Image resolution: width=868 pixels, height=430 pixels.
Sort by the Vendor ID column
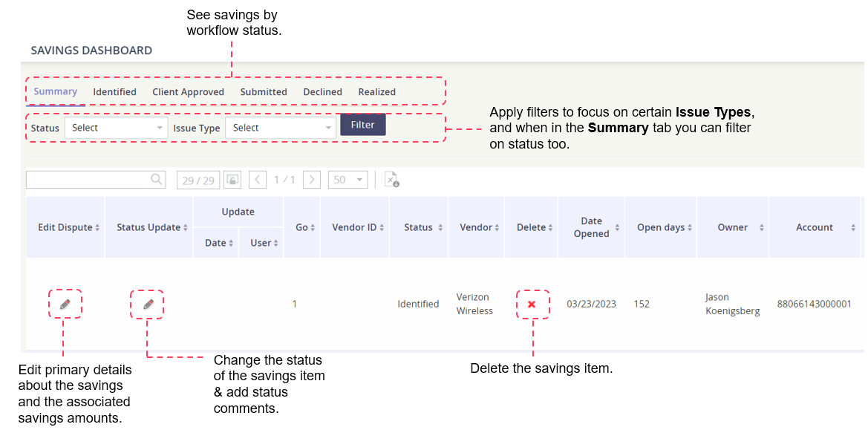coord(355,227)
